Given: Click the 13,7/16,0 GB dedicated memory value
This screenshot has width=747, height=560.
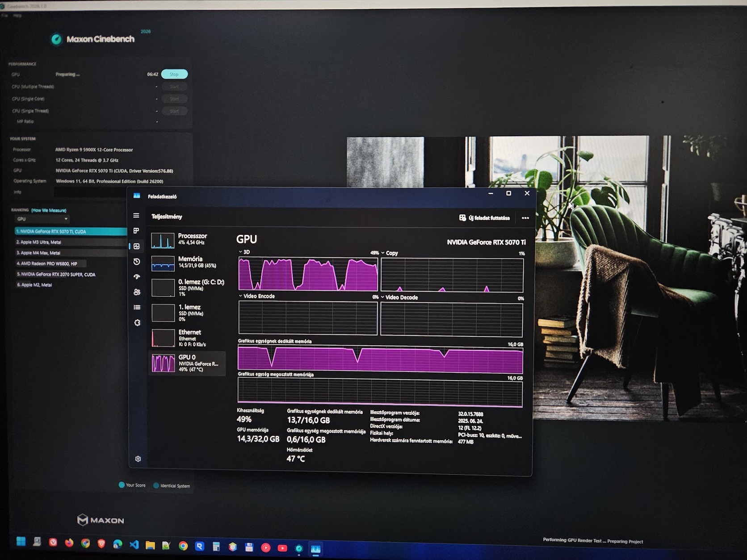Looking at the screenshot, I should point(308,420).
